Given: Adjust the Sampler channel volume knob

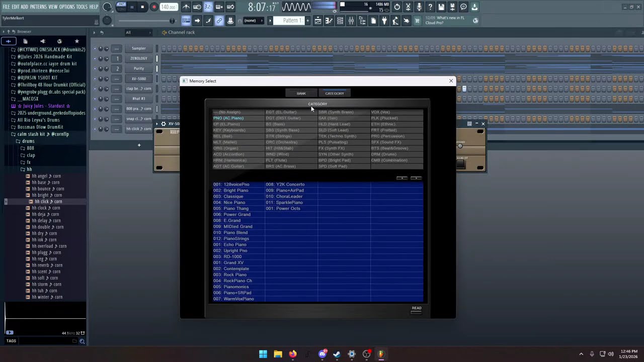Looking at the screenshot, I should point(106,48).
